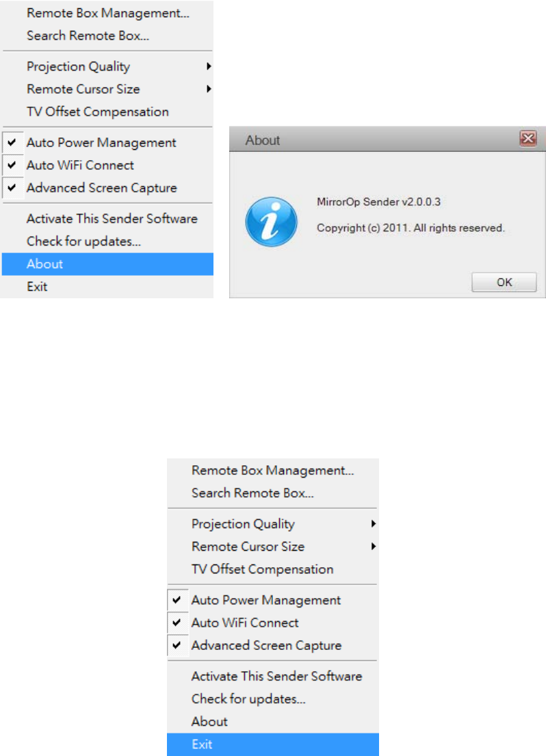Select the highlighted Exit menu entry
The height and width of the screenshot is (756, 546).
pyautogui.click(x=202, y=744)
